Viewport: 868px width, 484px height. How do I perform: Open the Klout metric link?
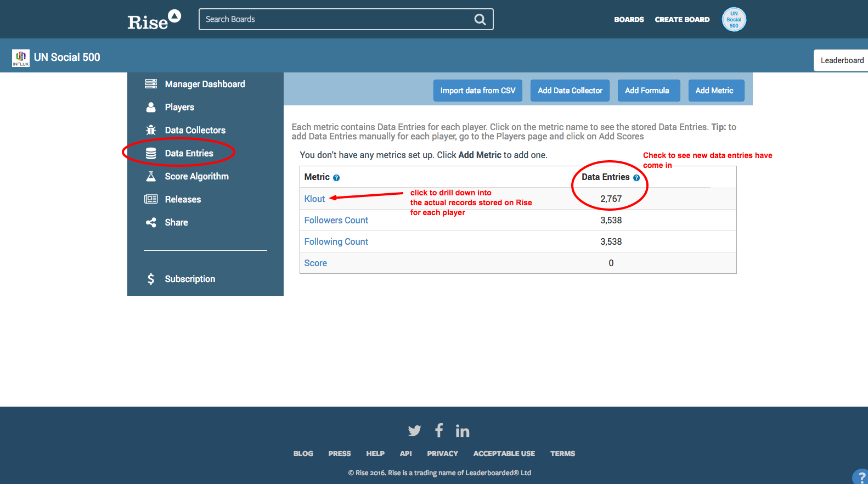pyautogui.click(x=314, y=199)
